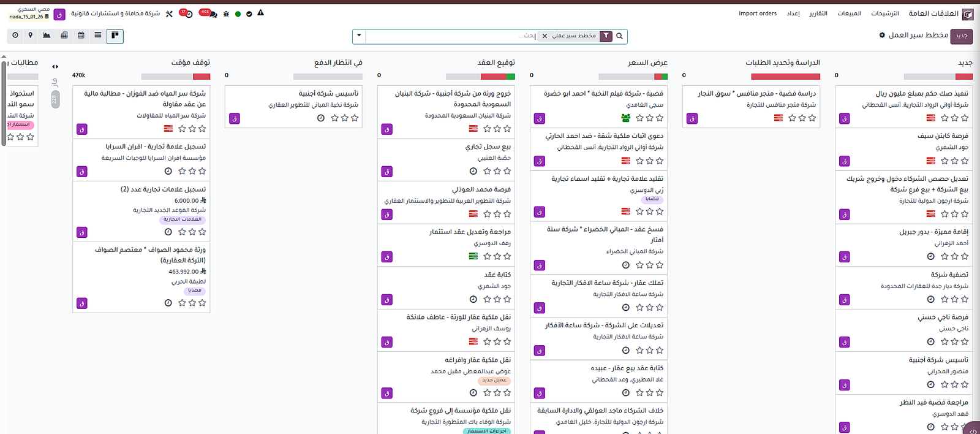The width and height of the screenshot is (980, 434).
Task: Click the green status dot in top bar
Action: pos(238,13)
